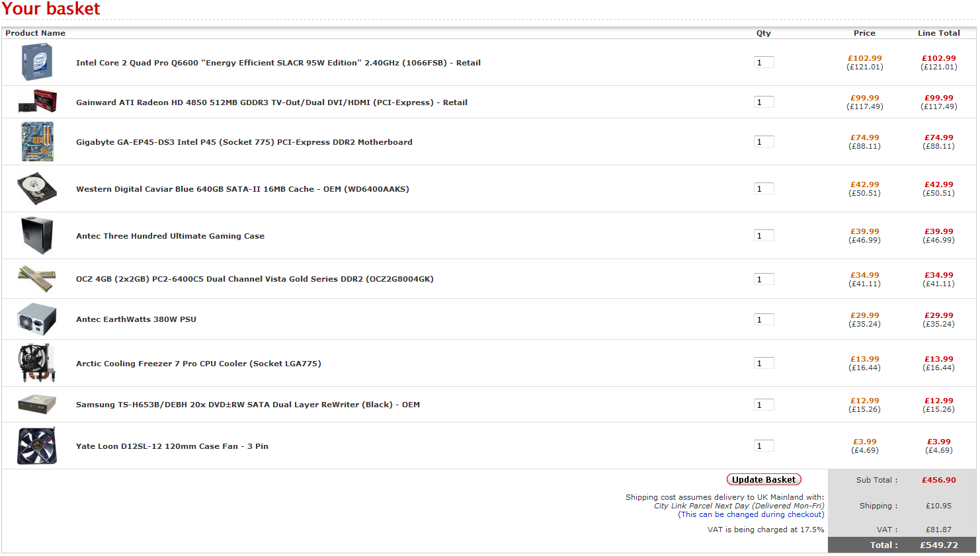Click the Intel Core 2 Quad product image
980x556 pixels.
coord(37,62)
